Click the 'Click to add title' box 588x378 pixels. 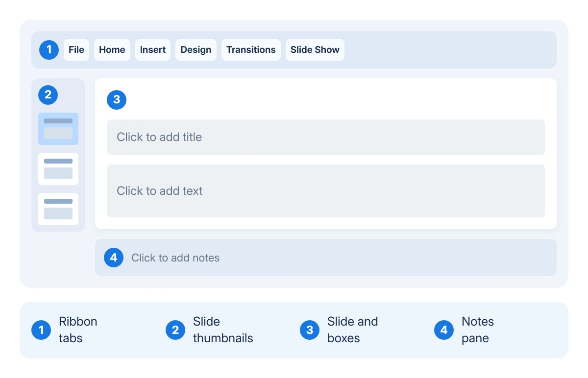(x=326, y=137)
